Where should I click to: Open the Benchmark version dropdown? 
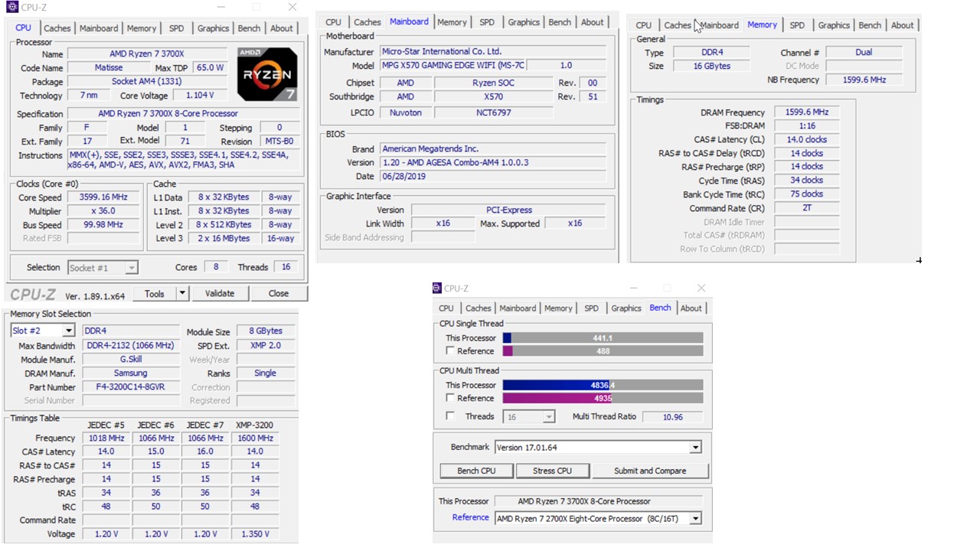(x=695, y=448)
